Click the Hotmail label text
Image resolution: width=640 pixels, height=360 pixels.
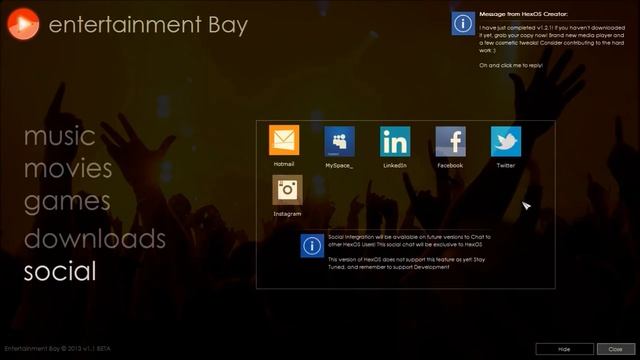(x=284, y=164)
